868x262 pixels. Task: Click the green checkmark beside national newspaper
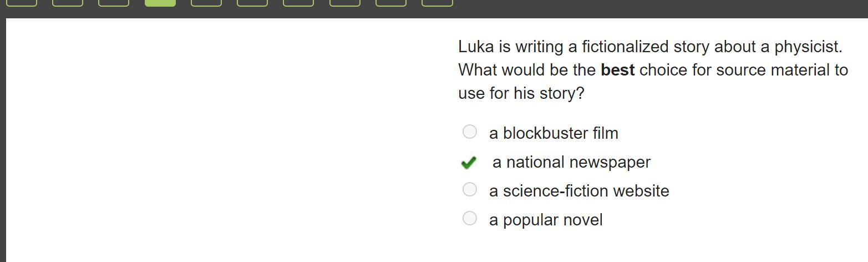469,162
